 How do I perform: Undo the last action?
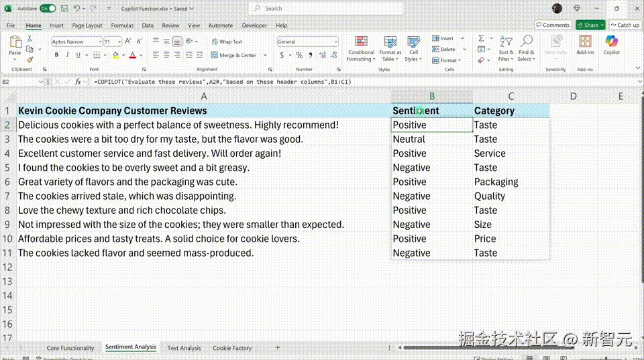[76, 8]
